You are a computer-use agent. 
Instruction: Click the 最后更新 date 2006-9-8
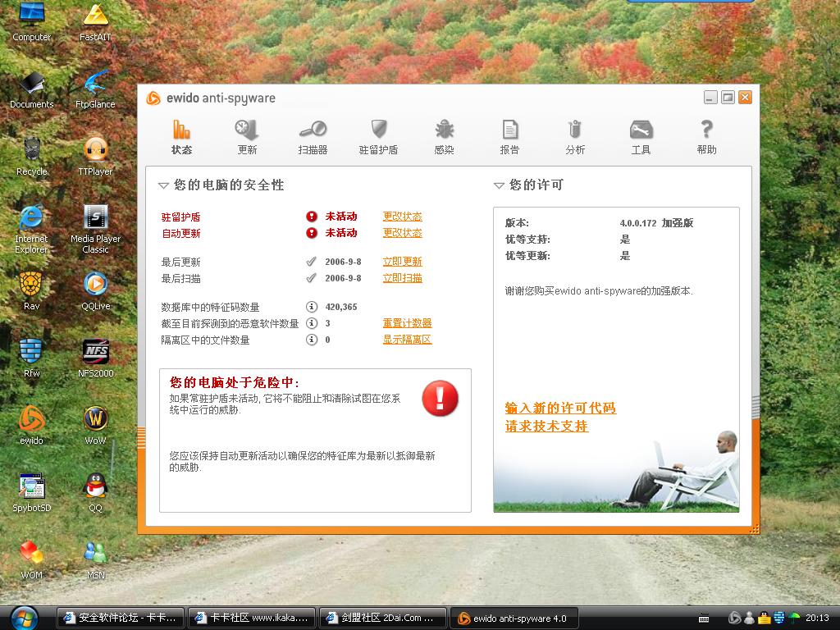(x=343, y=262)
